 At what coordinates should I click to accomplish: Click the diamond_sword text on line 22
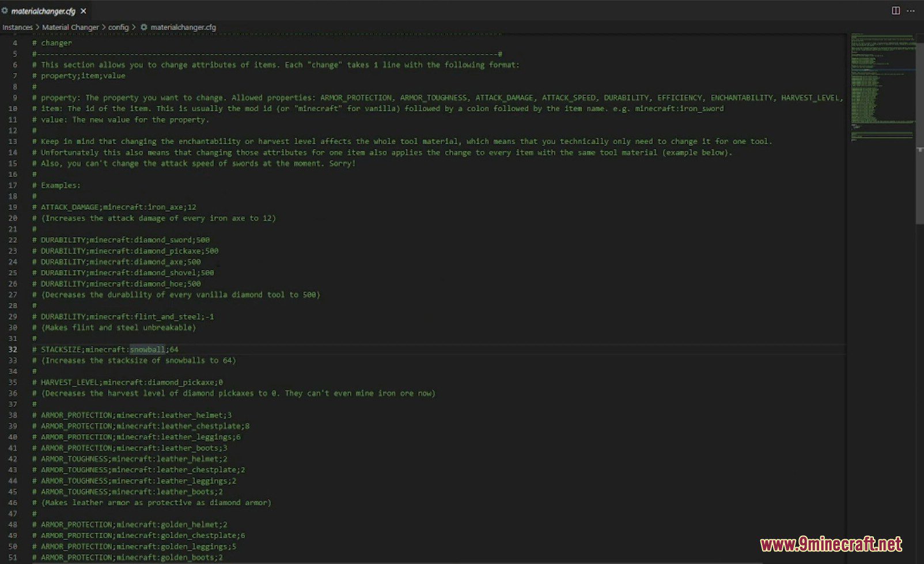click(163, 240)
